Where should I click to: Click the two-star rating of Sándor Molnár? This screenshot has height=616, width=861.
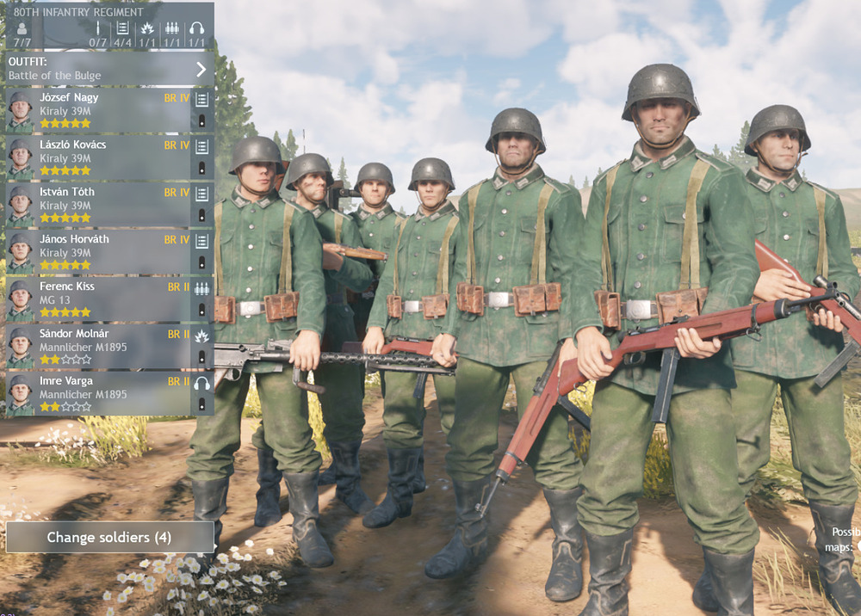(65, 360)
